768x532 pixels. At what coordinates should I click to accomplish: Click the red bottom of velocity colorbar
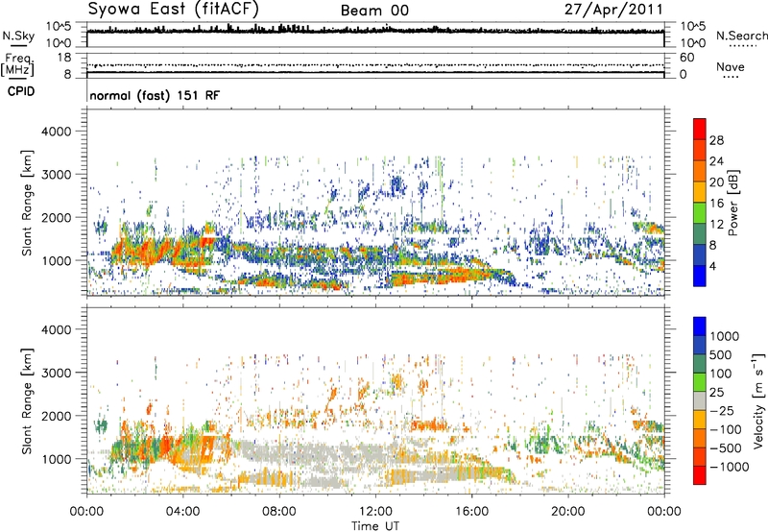(700, 475)
